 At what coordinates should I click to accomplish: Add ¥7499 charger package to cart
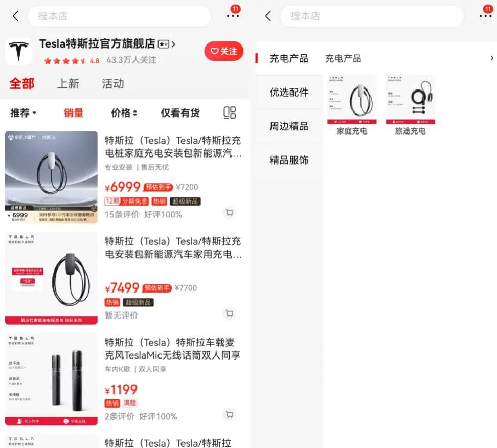pos(230,313)
